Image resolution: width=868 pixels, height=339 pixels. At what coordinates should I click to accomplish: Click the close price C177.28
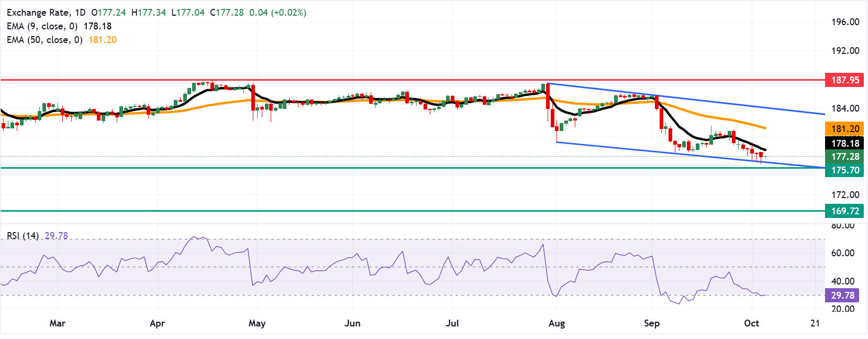(x=227, y=13)
